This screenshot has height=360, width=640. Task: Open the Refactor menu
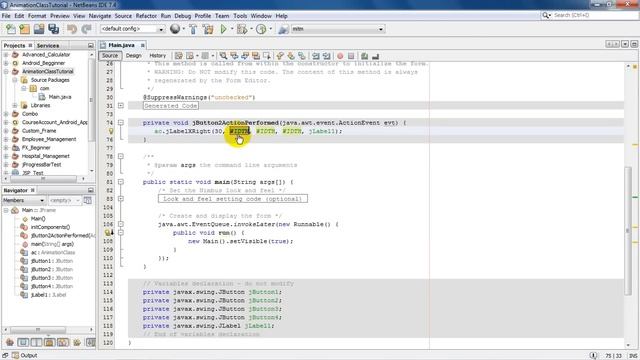pos(146,16)
